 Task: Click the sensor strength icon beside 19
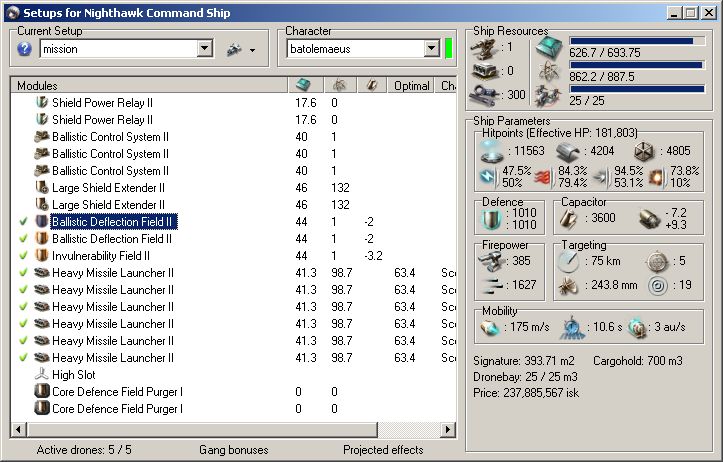[658, 286]
